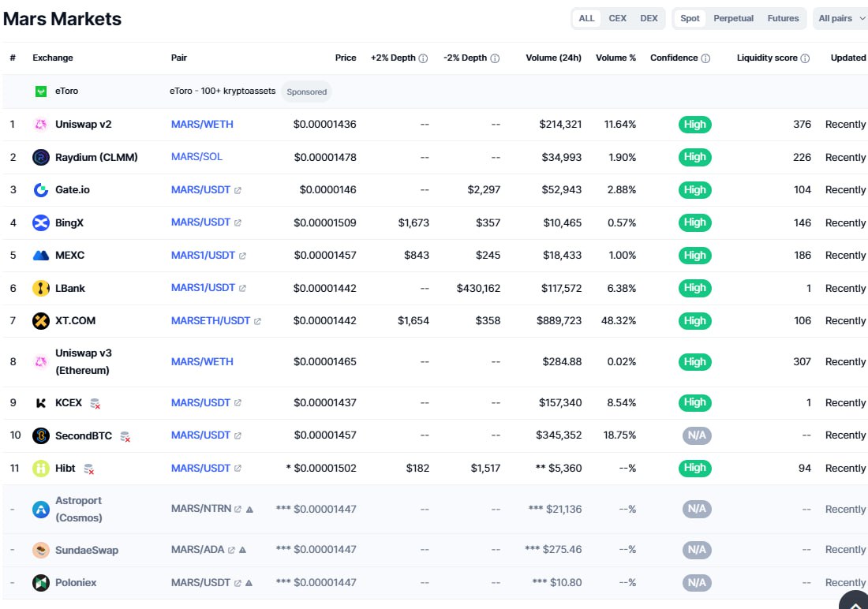Viewport: 868px width, 609px height.
Task: Switch to the Futures markets tab
Action: (783, 18)
